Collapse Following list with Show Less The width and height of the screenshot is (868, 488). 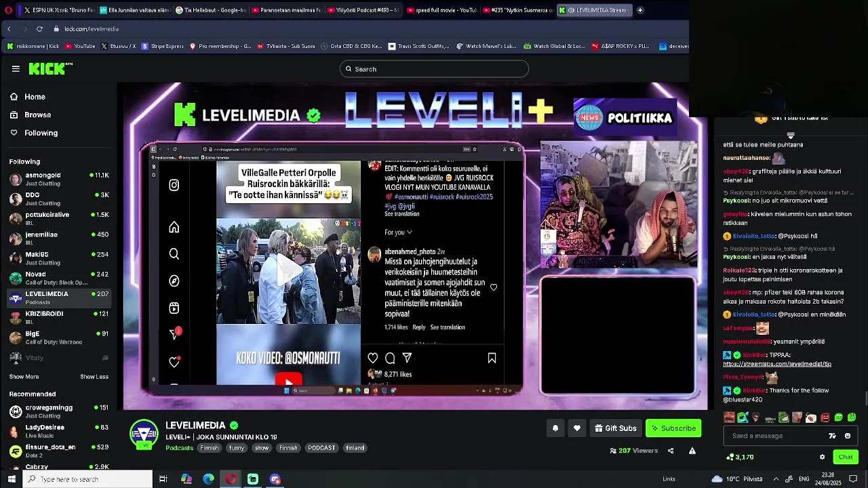point(94,377)
